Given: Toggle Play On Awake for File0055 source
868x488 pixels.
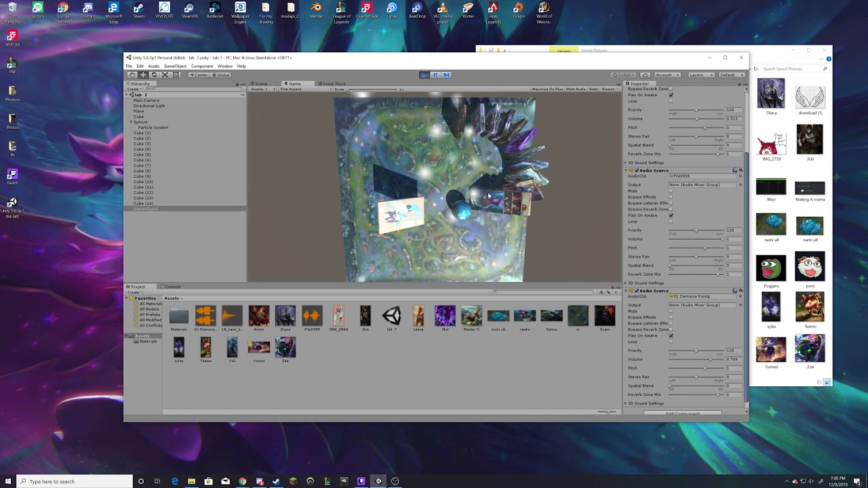Looking at the screenshot, I should tap(671, 216).
